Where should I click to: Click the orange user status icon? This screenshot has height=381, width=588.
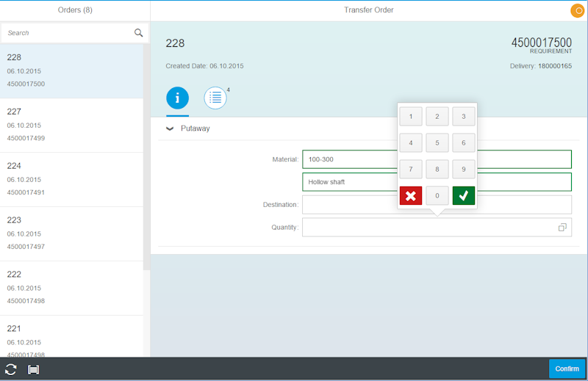577,10
